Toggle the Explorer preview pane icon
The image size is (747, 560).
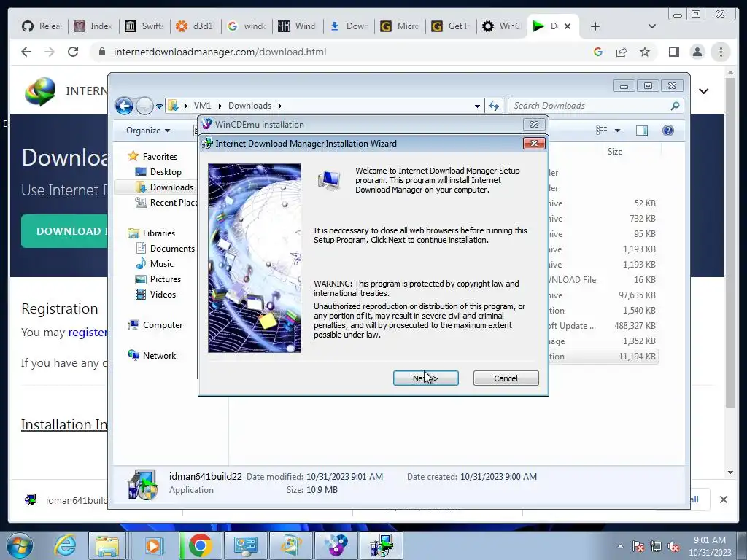642,131
